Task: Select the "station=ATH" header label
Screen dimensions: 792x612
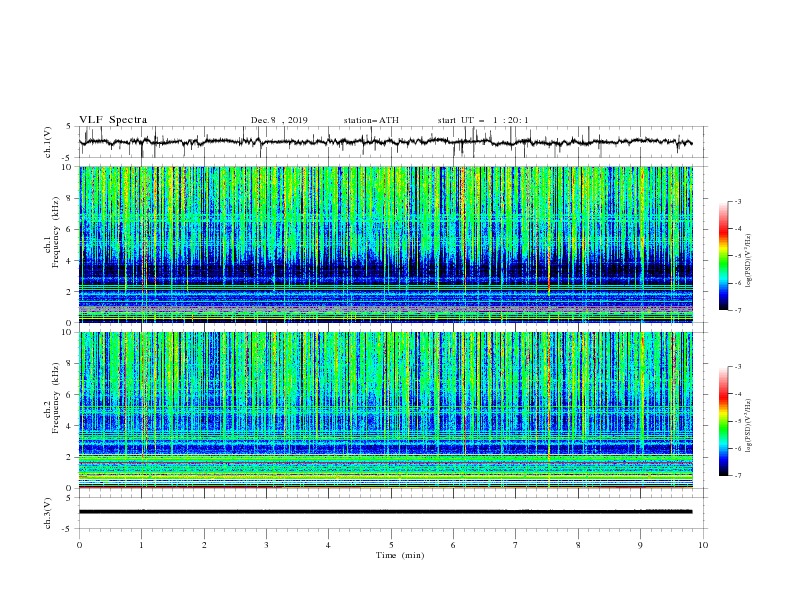Action: (x=371, y=120)
